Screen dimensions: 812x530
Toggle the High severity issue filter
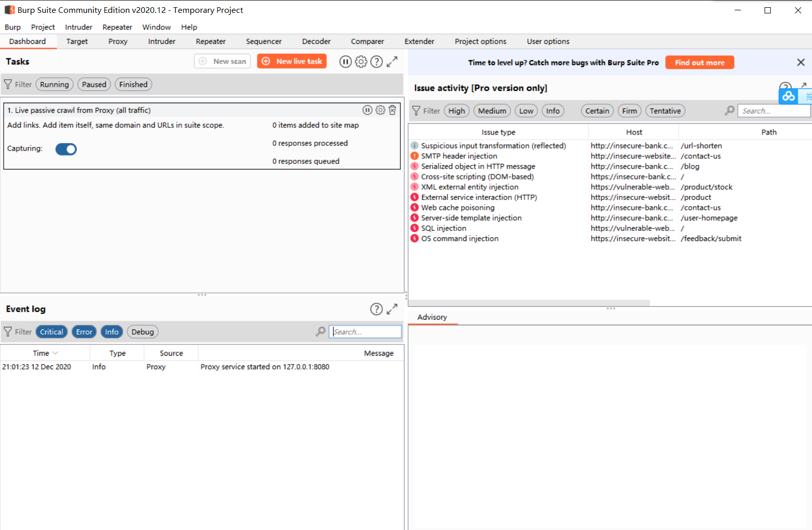pyautogui.click(x=456, y=111)
